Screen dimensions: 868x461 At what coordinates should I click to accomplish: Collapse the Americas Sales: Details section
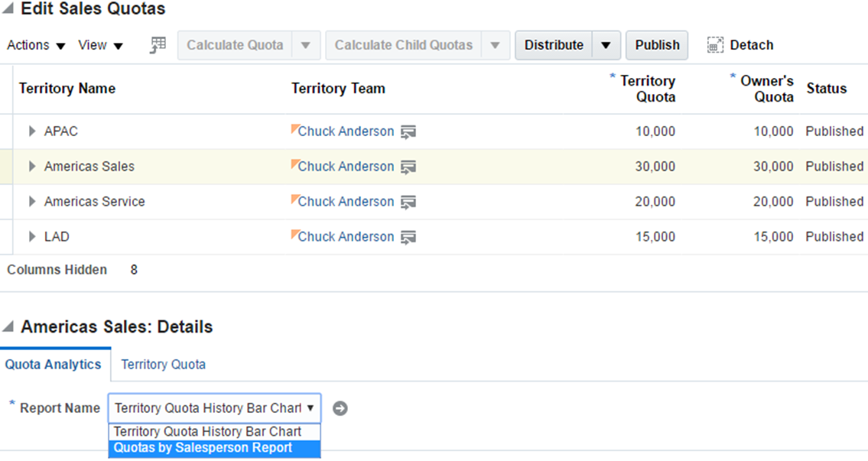point(8,327)
